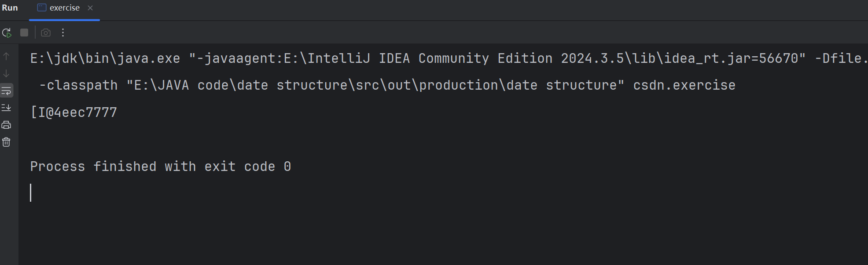Click the Stop process square icon
Viewport: 868px width, 265px height.
(24, 33)
